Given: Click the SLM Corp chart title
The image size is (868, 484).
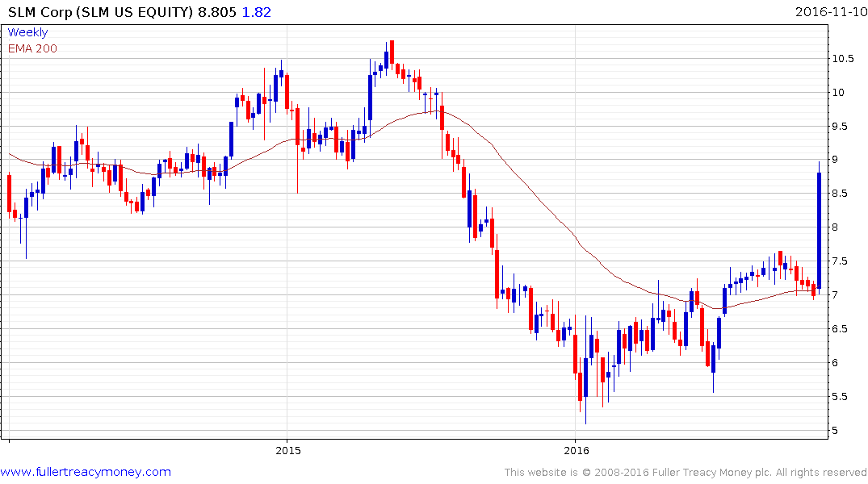Looking at the screenshot, I should tap(101, 12).
